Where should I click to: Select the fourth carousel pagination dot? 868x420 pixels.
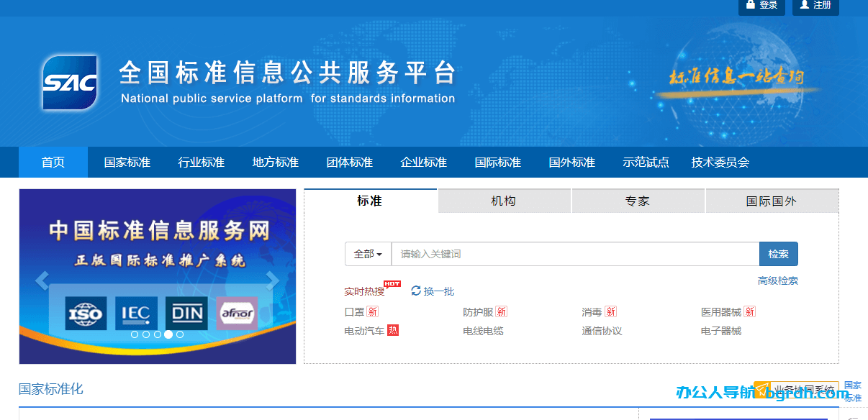pos(168,334)
